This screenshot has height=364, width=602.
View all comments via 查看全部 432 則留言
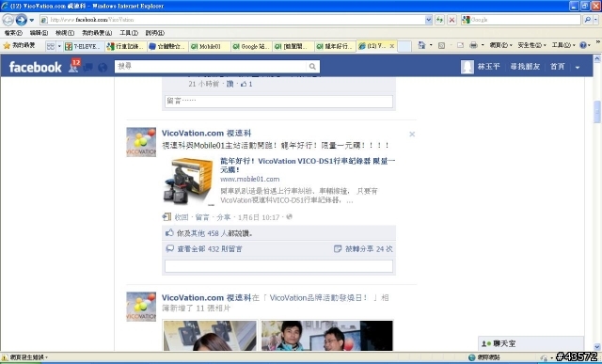click(x=210, y=249)
